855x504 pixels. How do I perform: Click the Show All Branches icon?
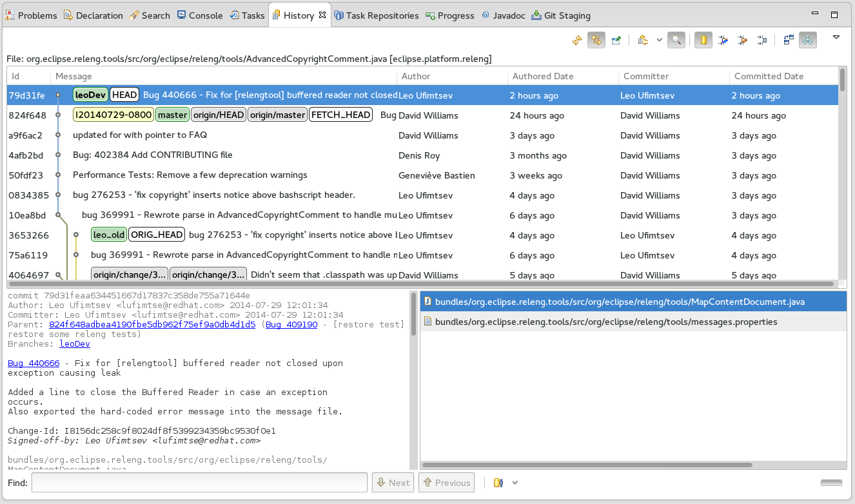(x=808, y=41)
